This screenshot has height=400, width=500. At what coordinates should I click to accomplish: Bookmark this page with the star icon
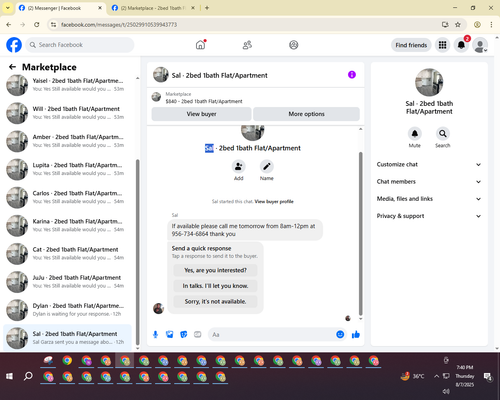point(458,24)
